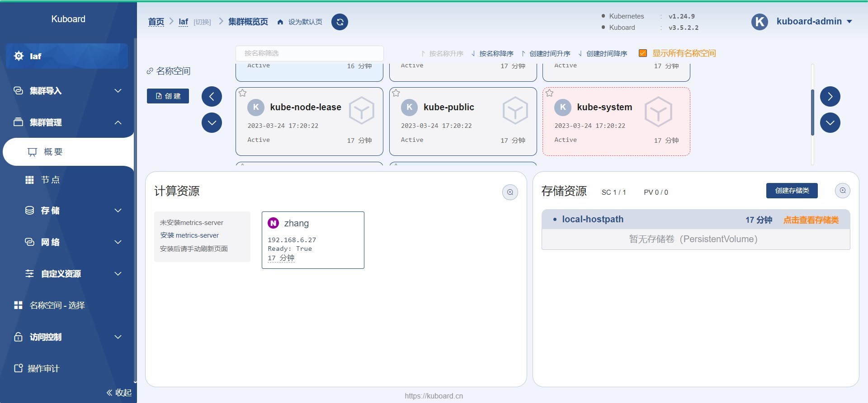The image size is (868, 403).
Task: Sort namespaces 创建时间升序
Action: [546, 53]
